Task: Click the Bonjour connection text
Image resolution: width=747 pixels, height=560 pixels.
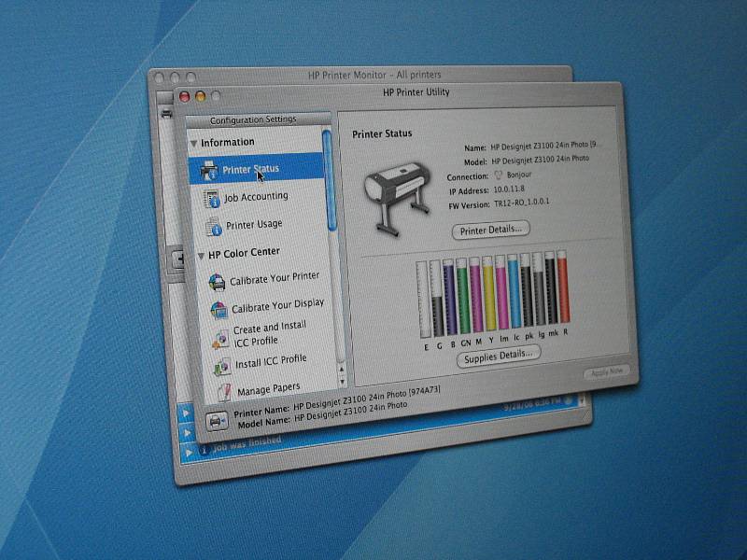Action: pos(519,175)
